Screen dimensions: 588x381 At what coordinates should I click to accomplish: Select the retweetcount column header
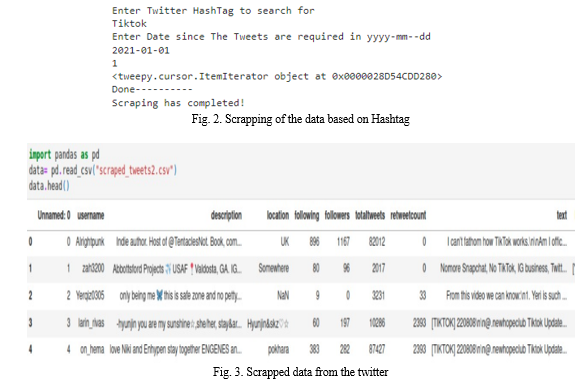(x=408, y=215)
